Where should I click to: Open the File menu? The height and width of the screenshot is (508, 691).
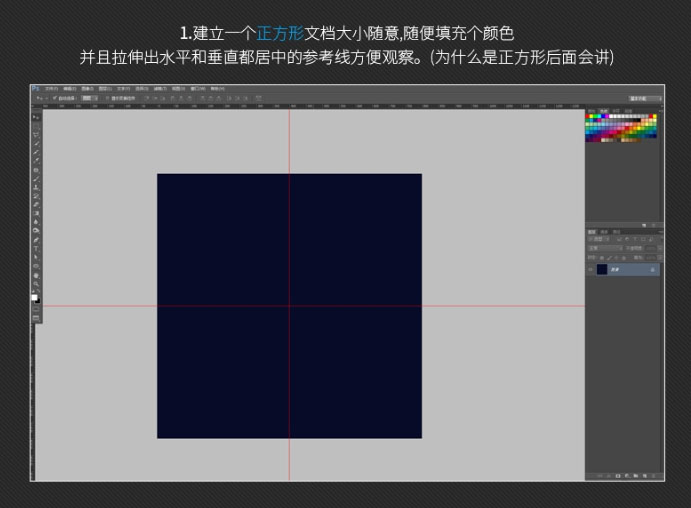51,89
